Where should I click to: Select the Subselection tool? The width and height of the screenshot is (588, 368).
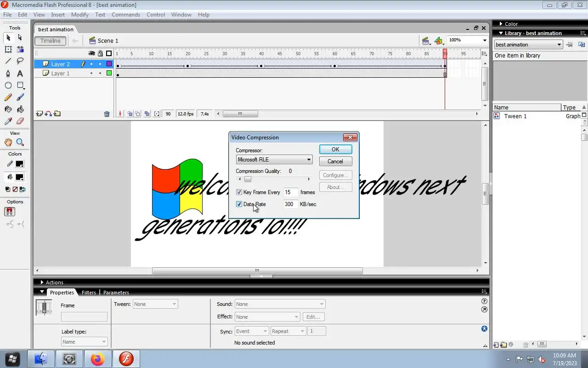pos(20,37)
